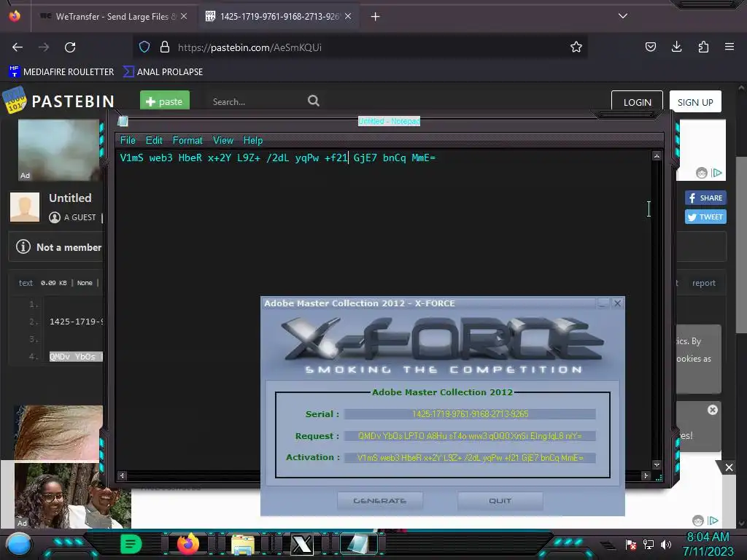Bookmark this page with the star icon
The height and width of the screenshot is (560, 747).
point(576,47)
